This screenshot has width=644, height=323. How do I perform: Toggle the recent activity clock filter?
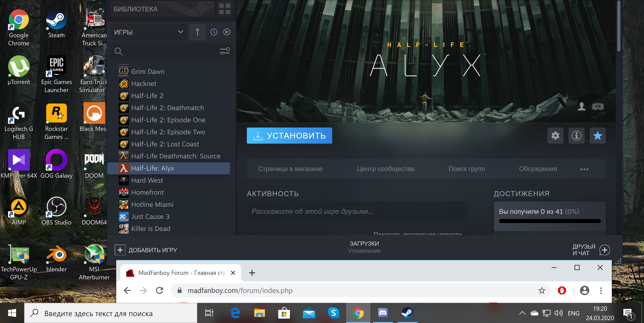(x=214, y=32)
